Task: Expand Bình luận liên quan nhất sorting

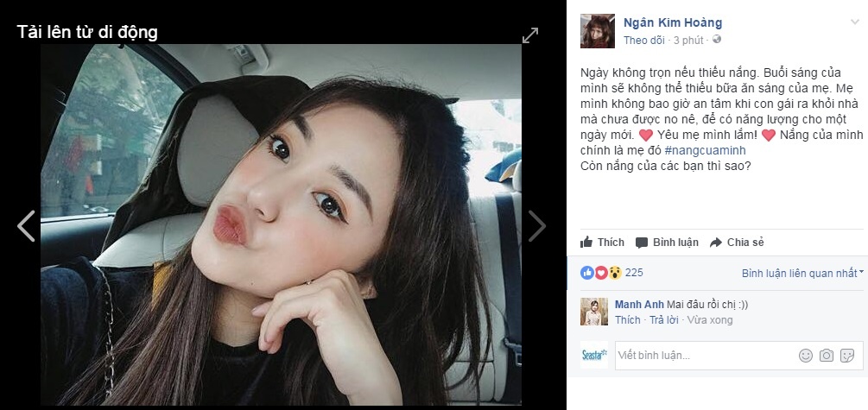Action: coord(802,273)
